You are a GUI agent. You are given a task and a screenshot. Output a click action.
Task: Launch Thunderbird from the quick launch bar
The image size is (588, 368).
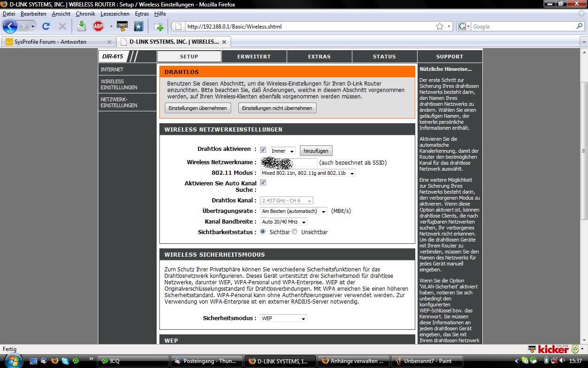click(44, 361)
